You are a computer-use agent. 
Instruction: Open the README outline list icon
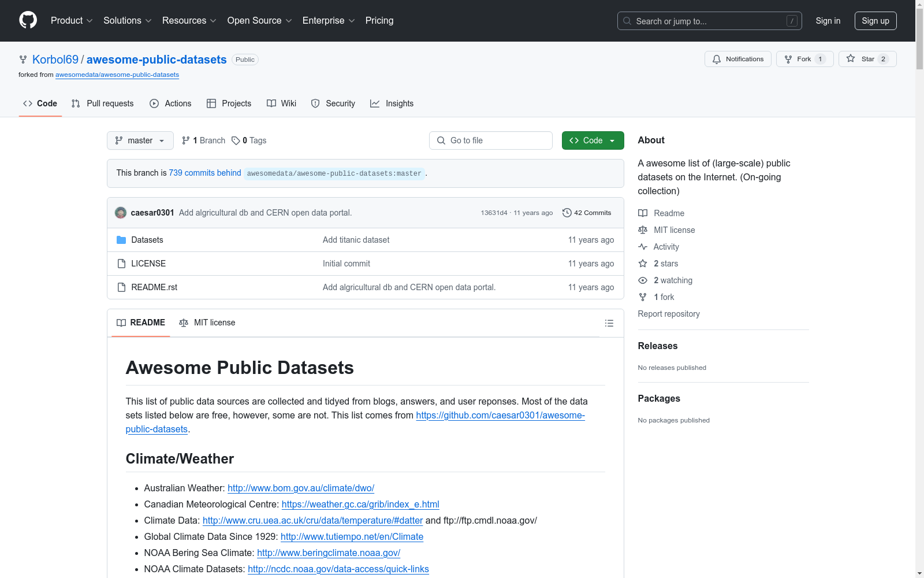pos(609,323)
